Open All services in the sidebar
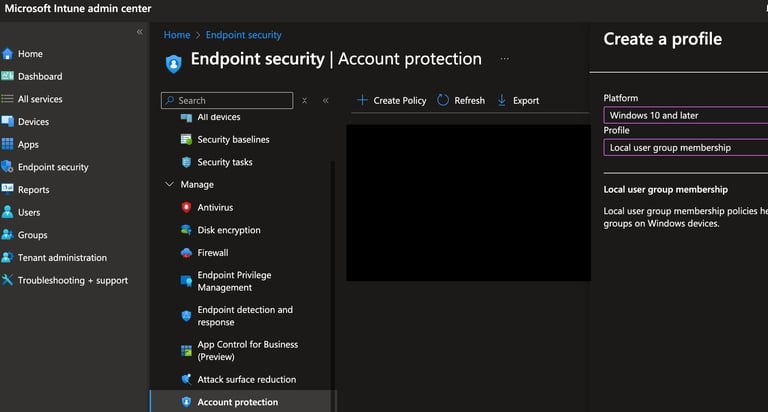 point(40,99)
